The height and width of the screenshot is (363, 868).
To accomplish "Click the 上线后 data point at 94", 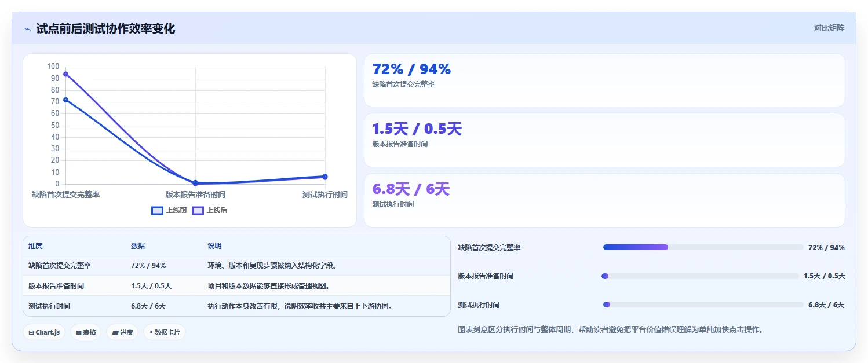I will pos(65,74).
